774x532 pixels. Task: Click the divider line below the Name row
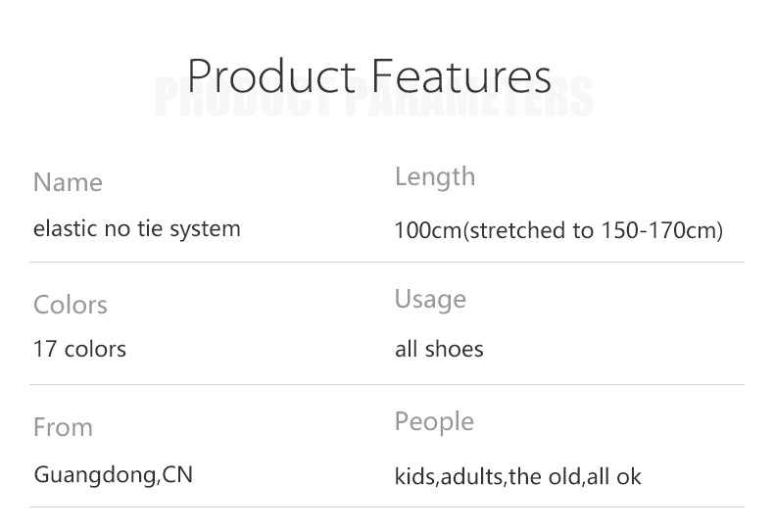point(386,263)
